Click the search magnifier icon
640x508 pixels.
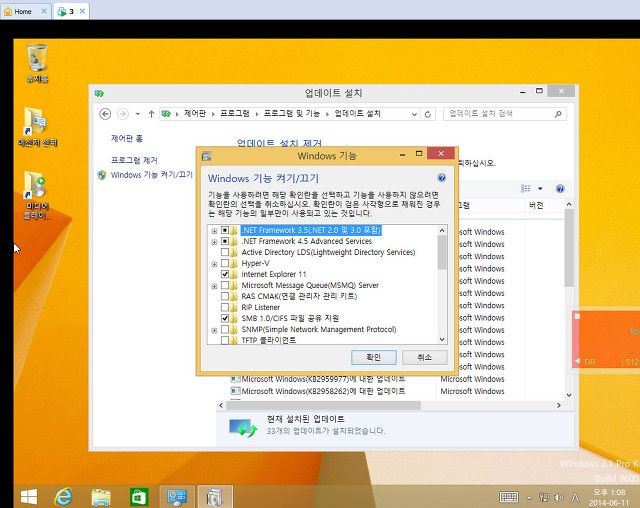558,114
